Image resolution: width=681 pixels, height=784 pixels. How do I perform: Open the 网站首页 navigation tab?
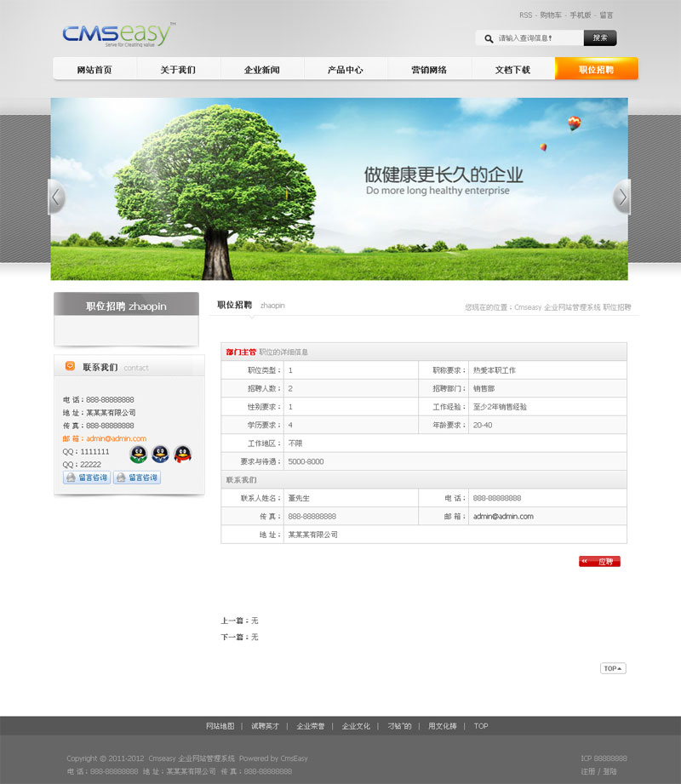click(94, 70)
